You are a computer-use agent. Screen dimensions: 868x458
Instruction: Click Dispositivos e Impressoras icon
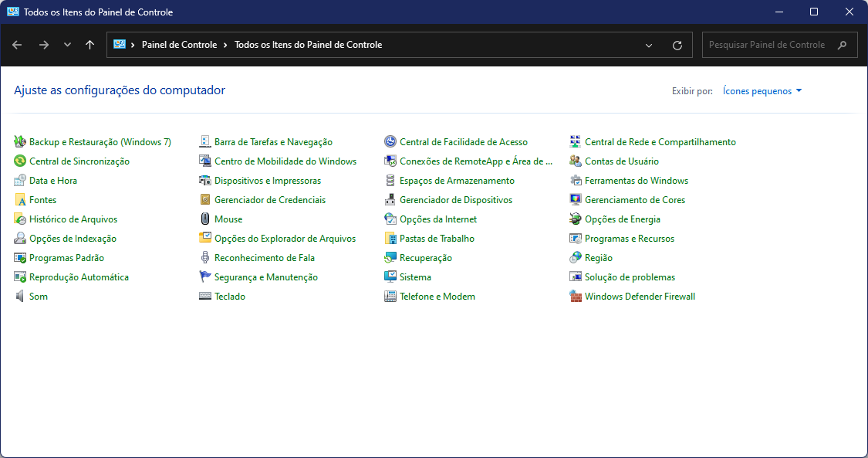pos(205,181)
